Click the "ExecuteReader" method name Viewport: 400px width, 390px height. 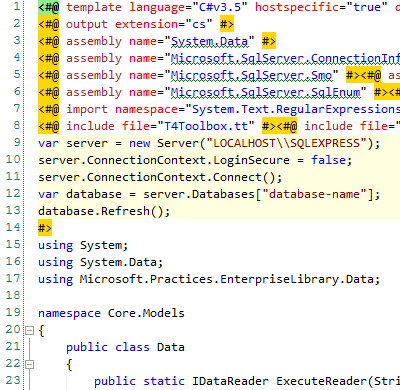(321, 381)
